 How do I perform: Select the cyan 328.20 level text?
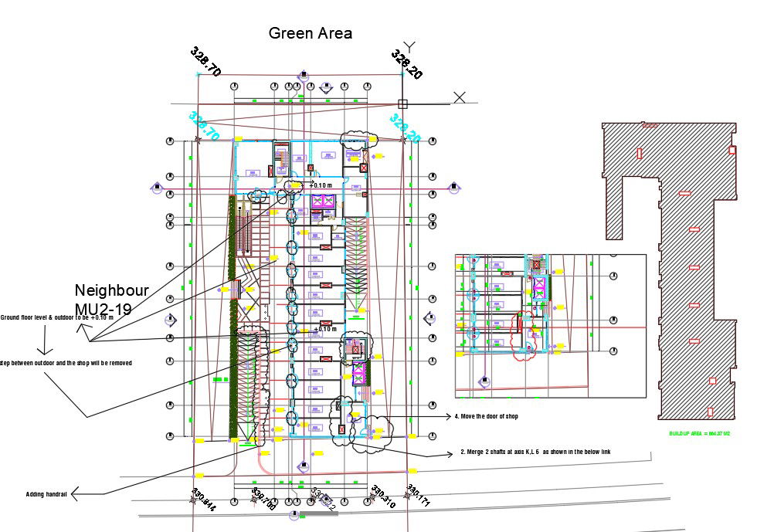(405, 128)
